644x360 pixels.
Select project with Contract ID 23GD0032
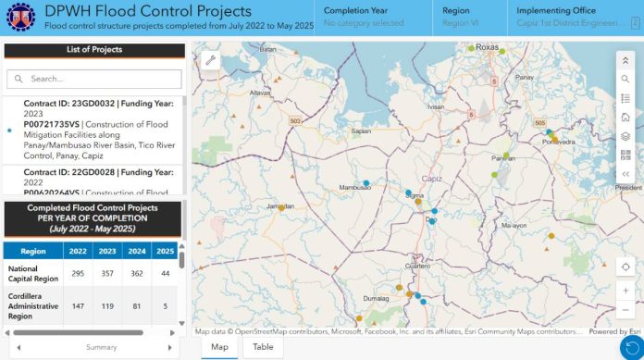point(93,130)
